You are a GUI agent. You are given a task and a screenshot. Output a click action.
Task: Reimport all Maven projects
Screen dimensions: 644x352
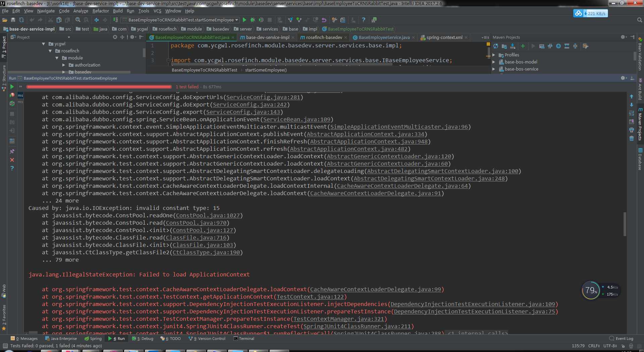click(496, 46)
